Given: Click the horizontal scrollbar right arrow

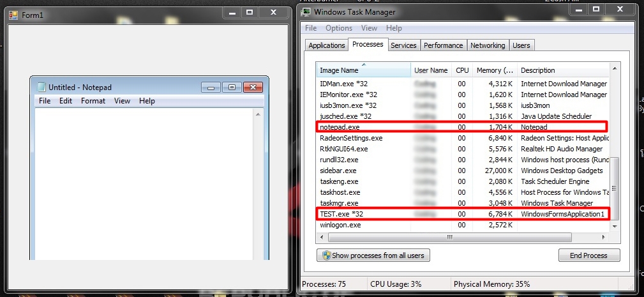Looking at the screenshot, I should click(x=604, y=237).
